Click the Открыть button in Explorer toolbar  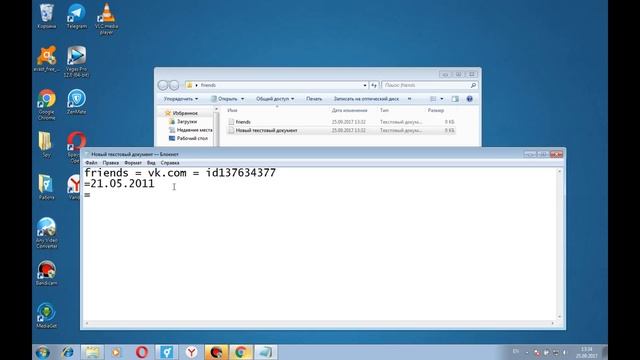tap(224, 99)
